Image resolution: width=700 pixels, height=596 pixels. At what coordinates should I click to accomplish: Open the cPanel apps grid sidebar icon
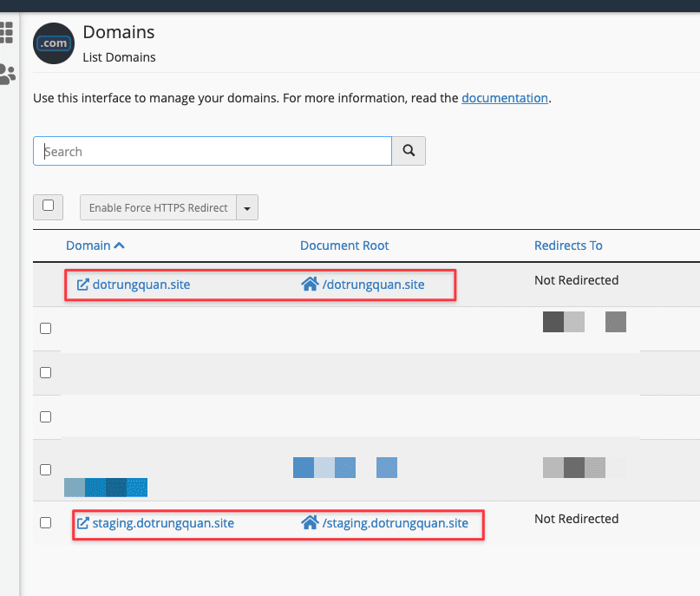pyautogui.click(x=7, y=32)
